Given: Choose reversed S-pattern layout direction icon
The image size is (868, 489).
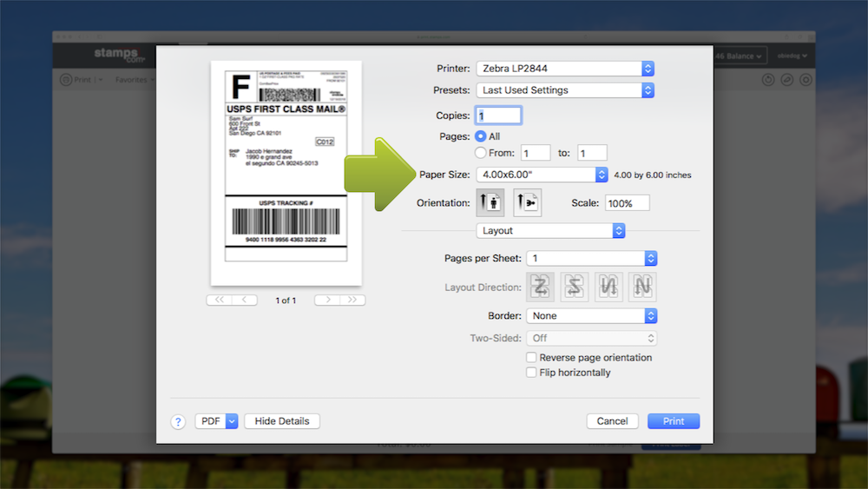Looking at the screenshot, I should coord(574,287).
